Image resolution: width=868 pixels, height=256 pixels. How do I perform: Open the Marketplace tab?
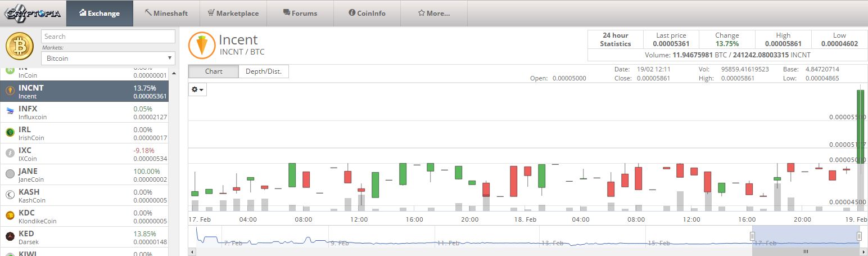233,14
